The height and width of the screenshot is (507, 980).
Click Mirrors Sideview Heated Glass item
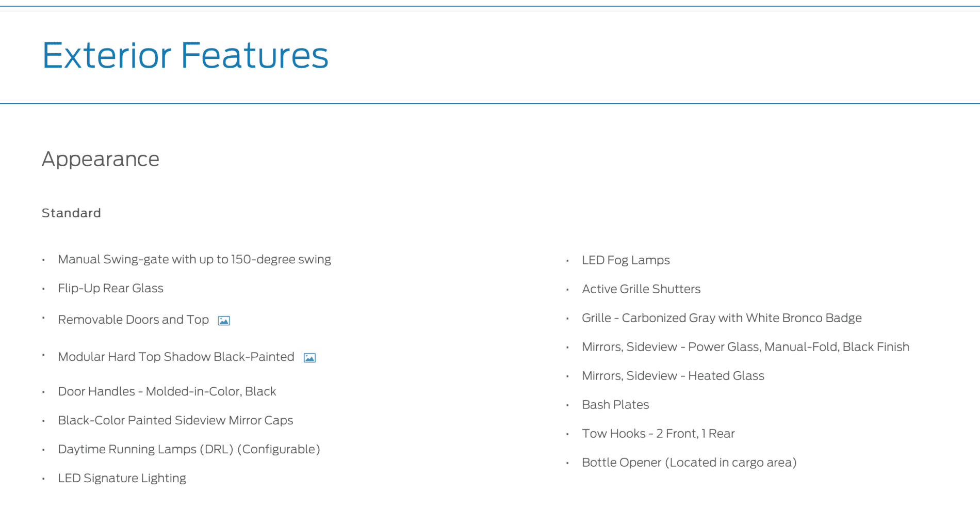click(x=673, y=376)
